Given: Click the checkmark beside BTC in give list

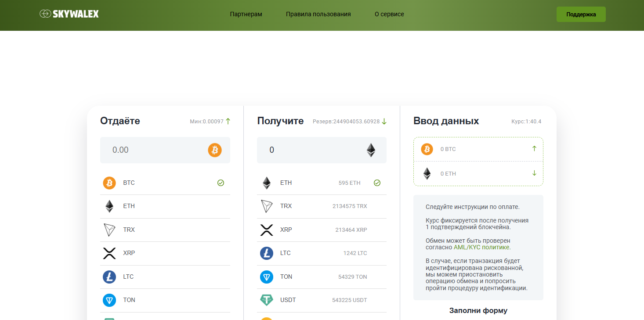Looking at the screenshot, I should click(x=221, y=183).
